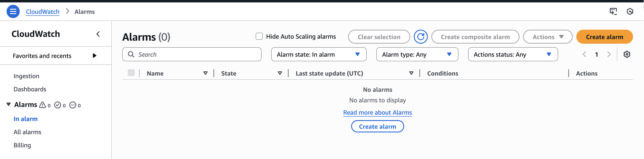
Task: Open Dashboards in sidebar
Action: point(30,89)
